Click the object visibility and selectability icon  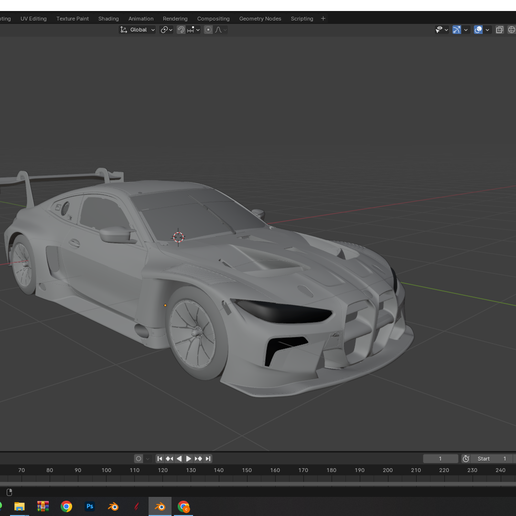[x=439, y=30]
